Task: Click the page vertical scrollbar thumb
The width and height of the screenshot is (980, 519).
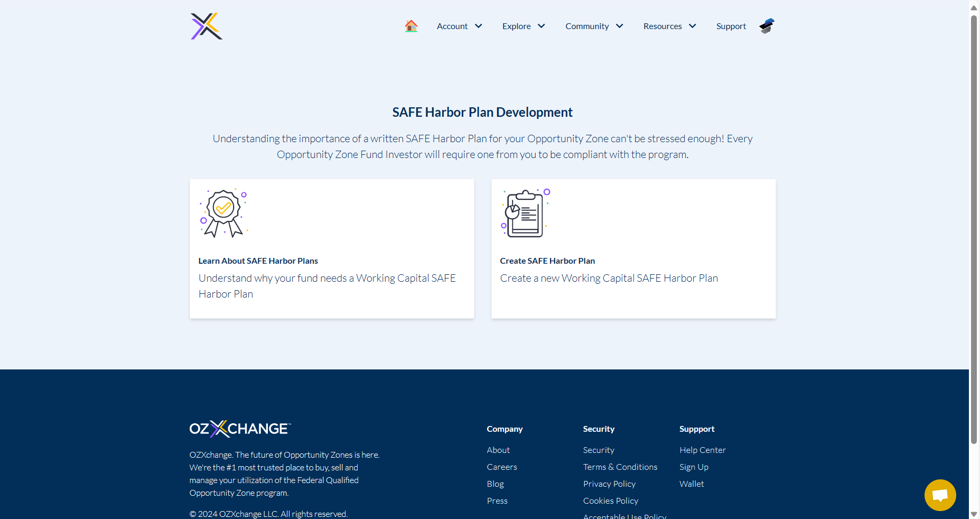Action: coord(974,229)
